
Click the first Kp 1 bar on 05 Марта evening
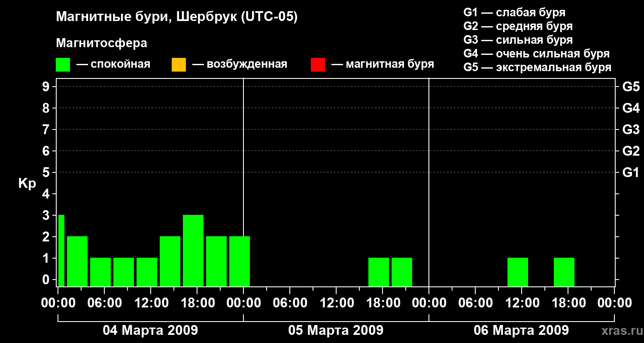pos(379,272)
